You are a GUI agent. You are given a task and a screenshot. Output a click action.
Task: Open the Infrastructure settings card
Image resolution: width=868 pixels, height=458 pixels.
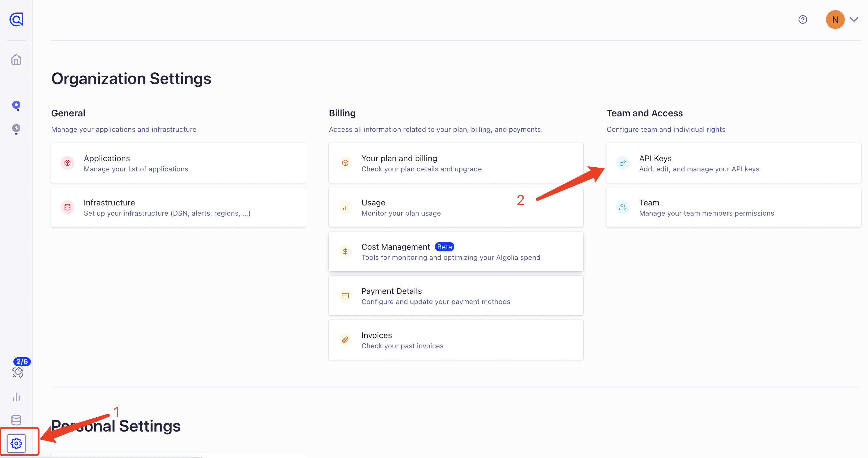tap(178, 207)
